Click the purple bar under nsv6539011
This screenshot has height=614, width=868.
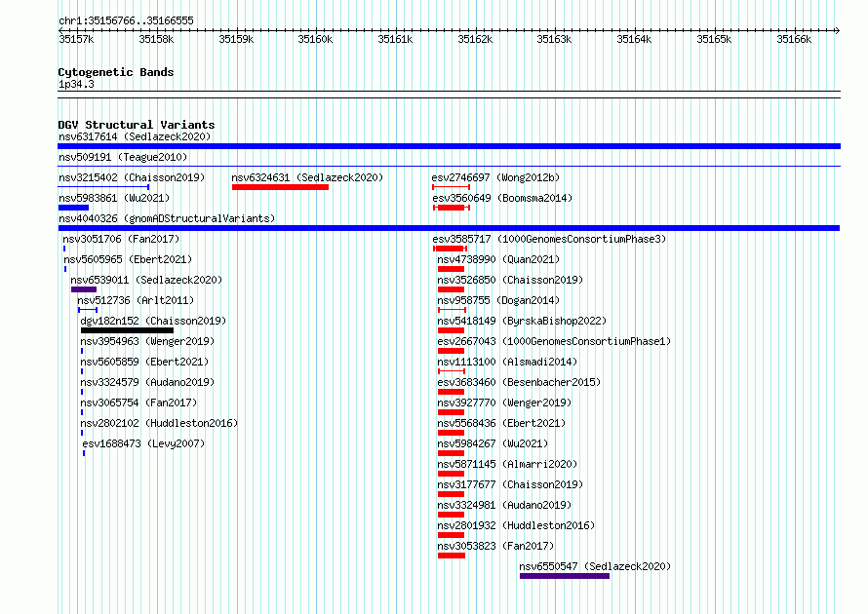coord(84,289)
